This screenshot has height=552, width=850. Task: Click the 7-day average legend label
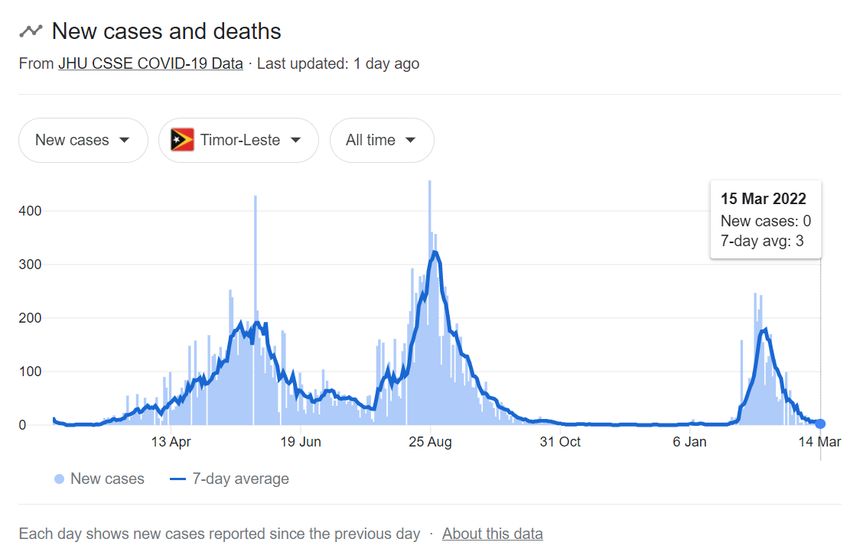pos(241,479)
